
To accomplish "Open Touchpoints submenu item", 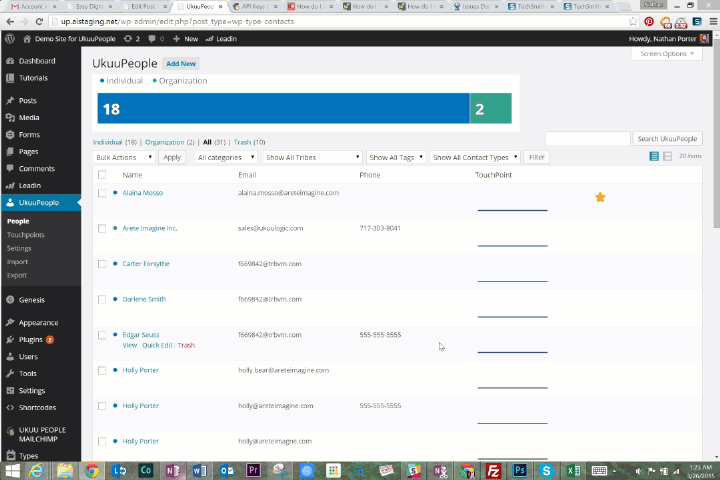I will point(26,235).
